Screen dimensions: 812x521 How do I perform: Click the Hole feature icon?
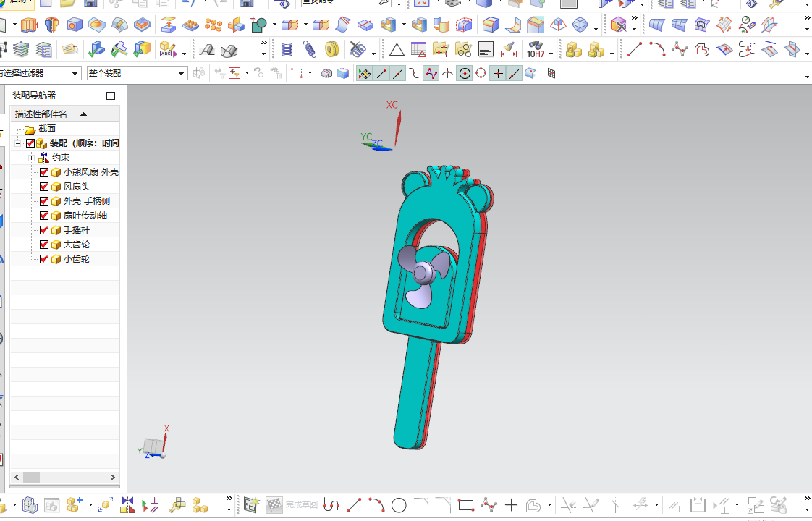tap(75, 25)
